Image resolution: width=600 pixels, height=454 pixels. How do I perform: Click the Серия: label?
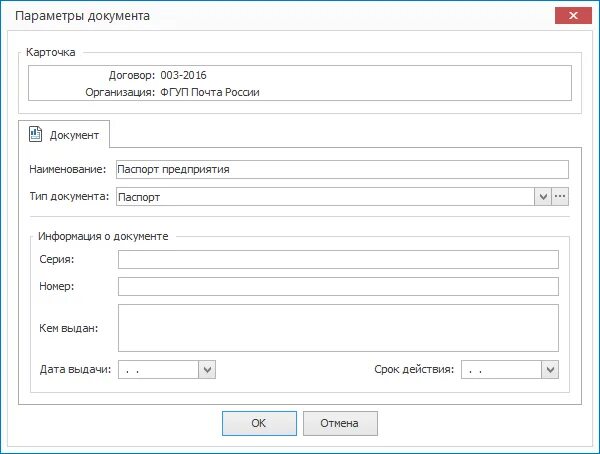(57, 259)
